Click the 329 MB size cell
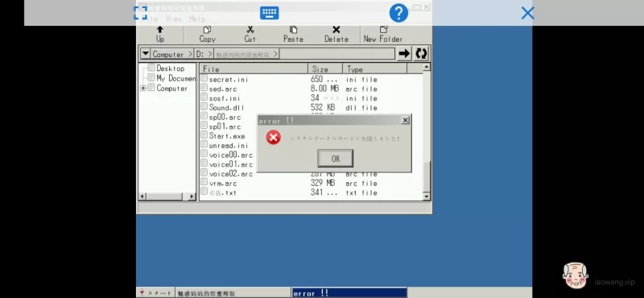This screenshot has height=298, width=644. pyautogui.click(x=323, y=184)
